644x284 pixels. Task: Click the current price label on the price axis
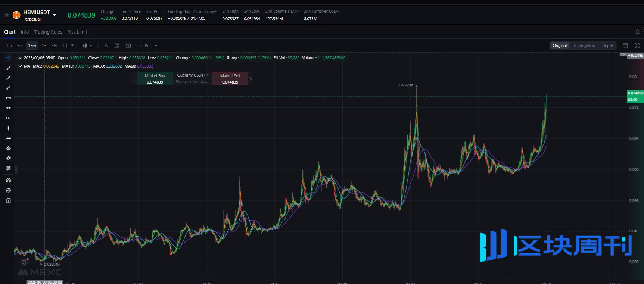point(635,96)
